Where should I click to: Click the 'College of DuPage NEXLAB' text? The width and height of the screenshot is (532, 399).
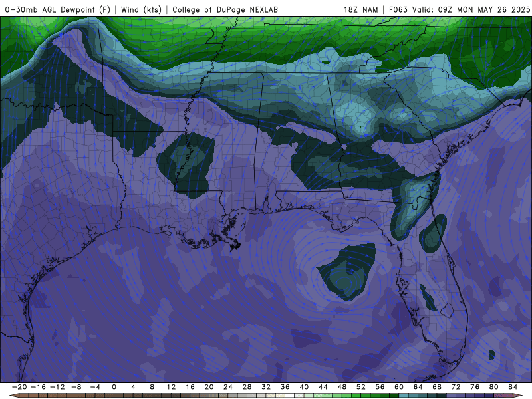coord(225,10)
